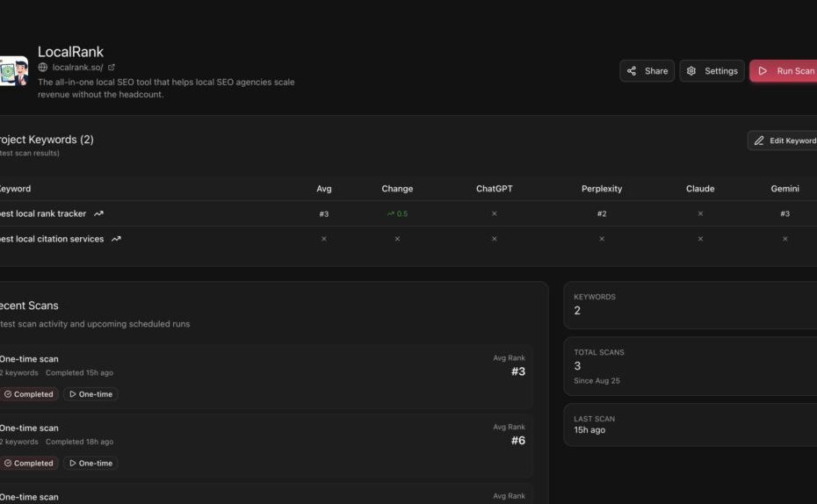Select the 'best local citation services' keyword row
This screenshot has width=817, height=504.
coord(408,239)
